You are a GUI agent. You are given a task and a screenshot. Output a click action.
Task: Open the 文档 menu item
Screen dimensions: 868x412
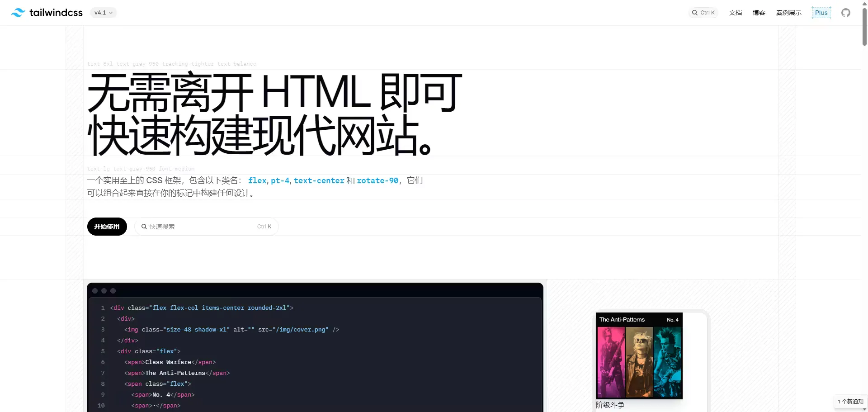(735, 12)
